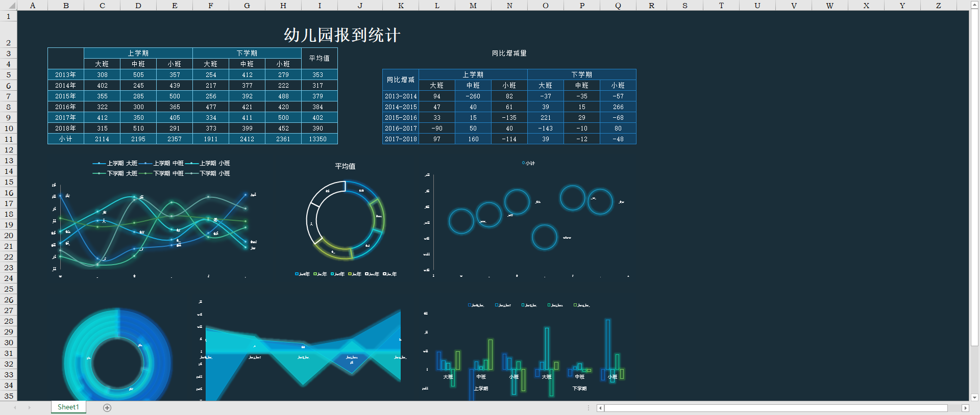Click the Select All corner triangle
980x415 pixels.
(9, 6)
